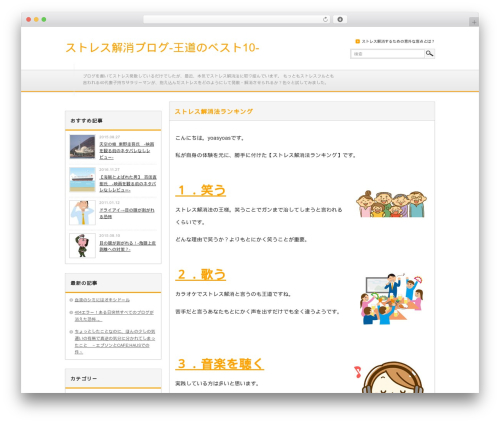This screenshot has height=423, width=500.
Task: Click the green maximize window dot
Action: click(x=44, y=19)
